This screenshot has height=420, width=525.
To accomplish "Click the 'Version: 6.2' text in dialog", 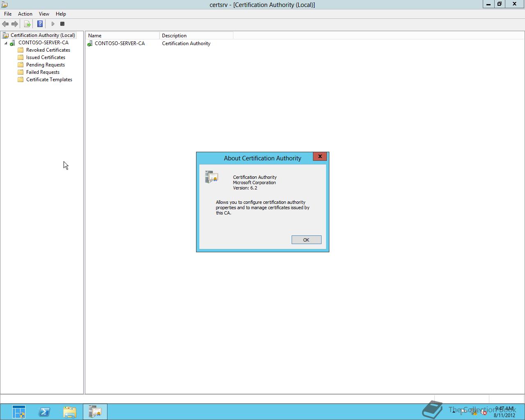I will point(245,188).
